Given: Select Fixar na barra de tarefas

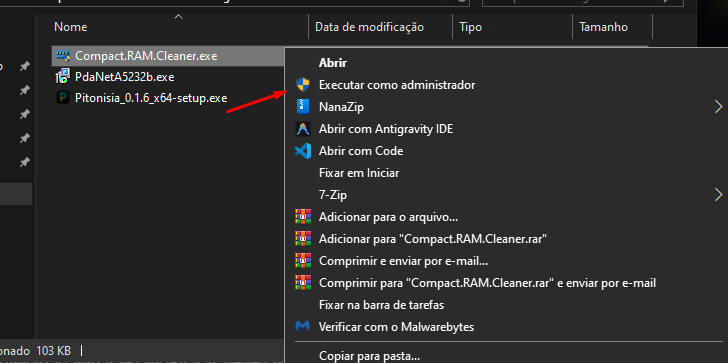Looking at the screenshot, I should tap(382, 305).
